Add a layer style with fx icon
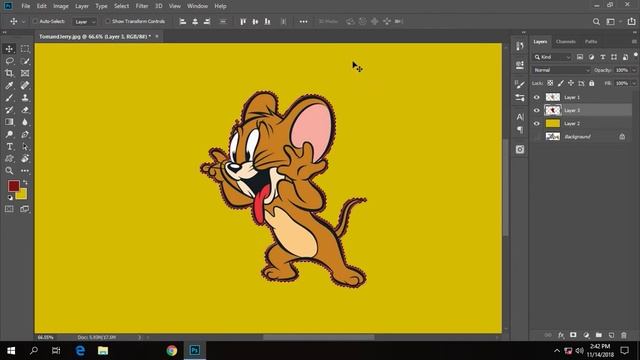The width and height of the screenshot is (640, 360). pyautogui.click(x=561, y=335)
